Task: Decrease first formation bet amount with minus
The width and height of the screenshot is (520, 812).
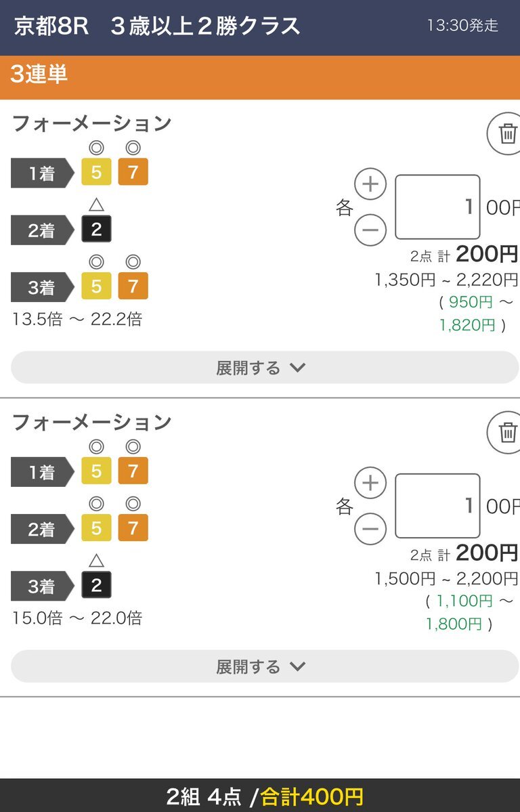Action: pos(370,230)
